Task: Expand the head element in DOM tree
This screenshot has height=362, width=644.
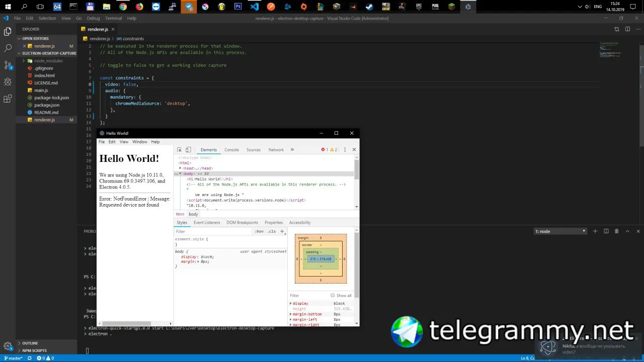Action: (x=180, y=168)
